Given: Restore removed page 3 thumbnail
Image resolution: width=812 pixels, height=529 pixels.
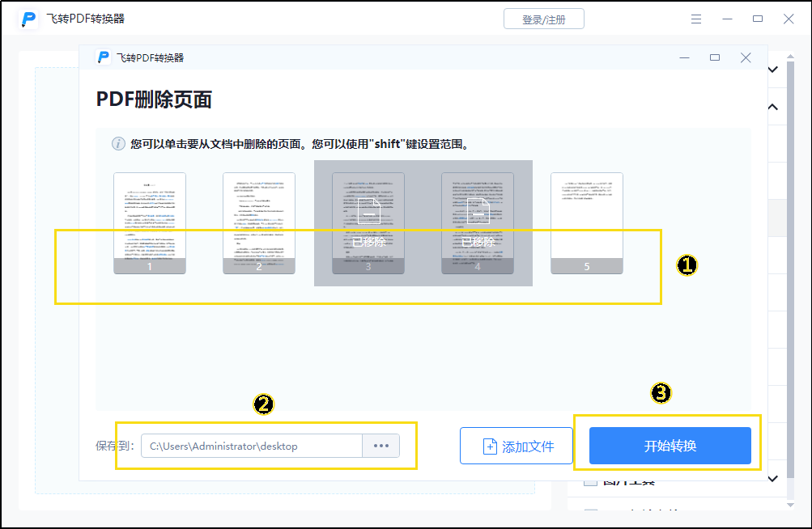Looking at the screenshot, I should click(x=368, y=223).
